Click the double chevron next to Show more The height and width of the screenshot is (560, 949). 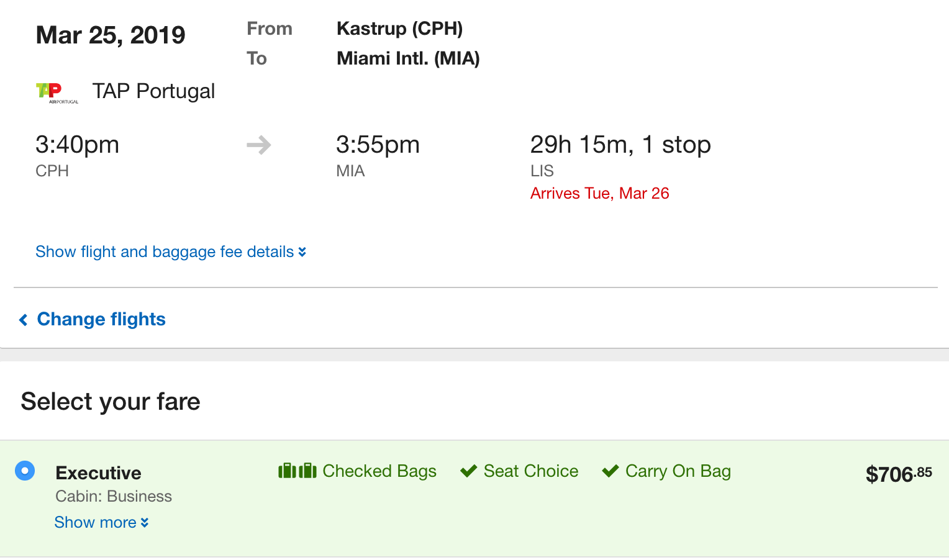pyautogui.click(x=145, y=523)
